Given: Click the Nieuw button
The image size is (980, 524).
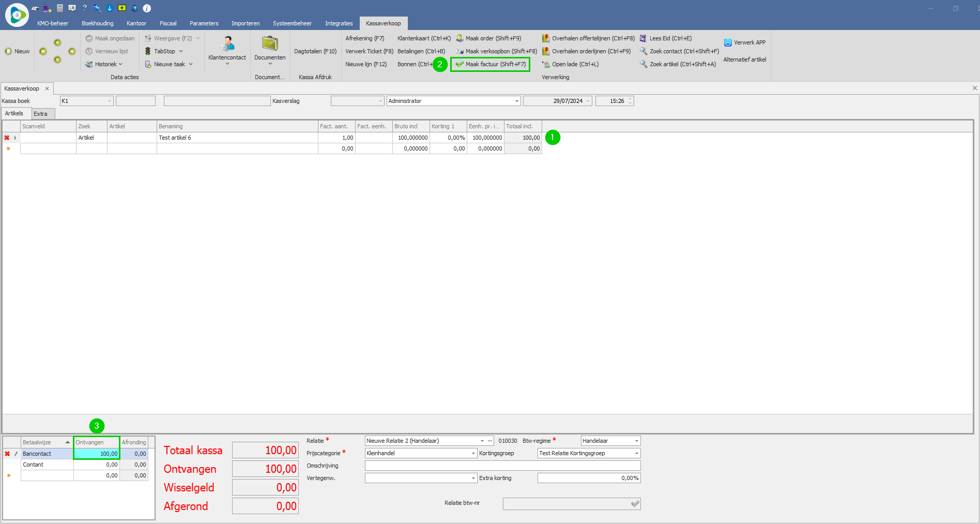Looking at the screenshot, I should point(17,51).
